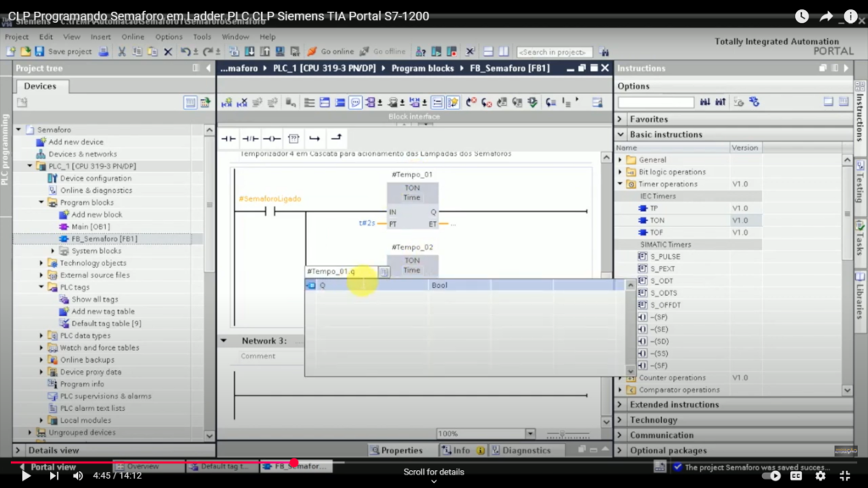
Task: Open the Edit menu
Action: (46, 36)
